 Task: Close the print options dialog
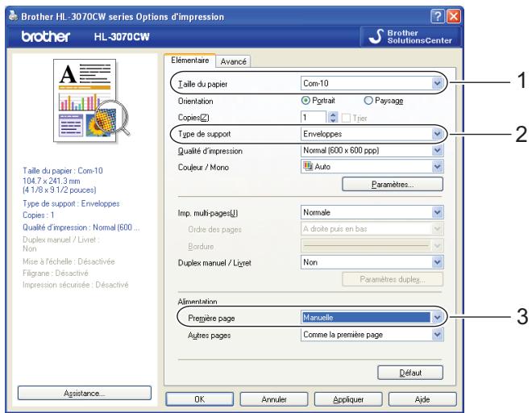point(453,16)
